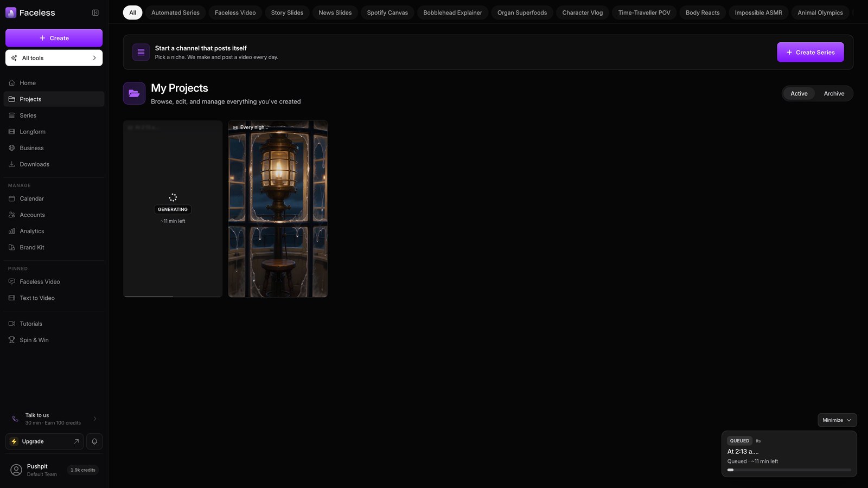Viewport: 868px width, 488px height.
Task: Click the 1.9k credits badge
Action: (x=83, y=470)
